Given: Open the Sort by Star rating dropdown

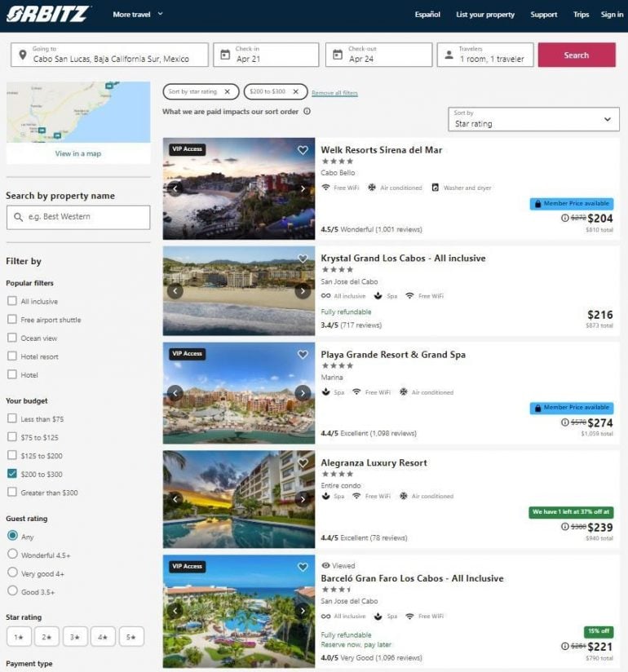Looking at the screenshot, I should click(x=533, y=119).
